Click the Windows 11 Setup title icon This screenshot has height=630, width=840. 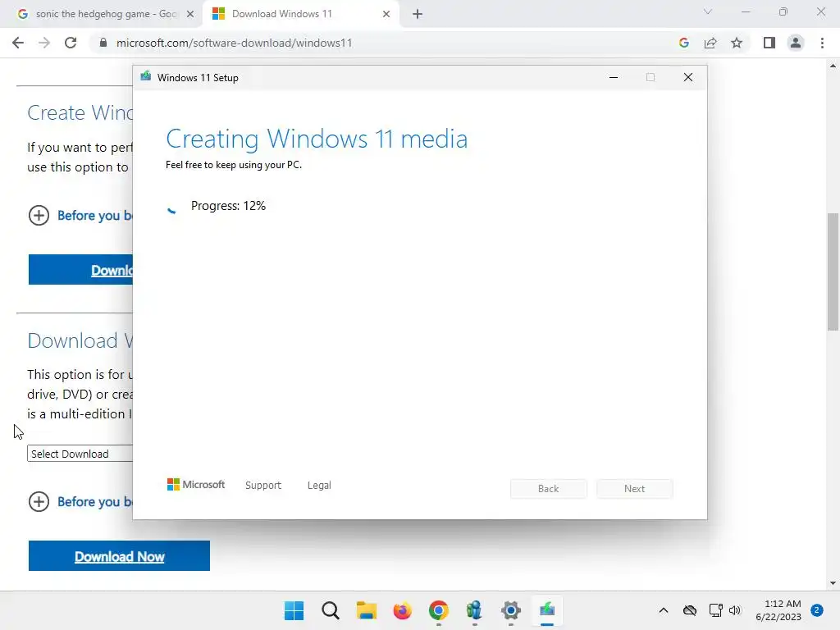(146, 76)
